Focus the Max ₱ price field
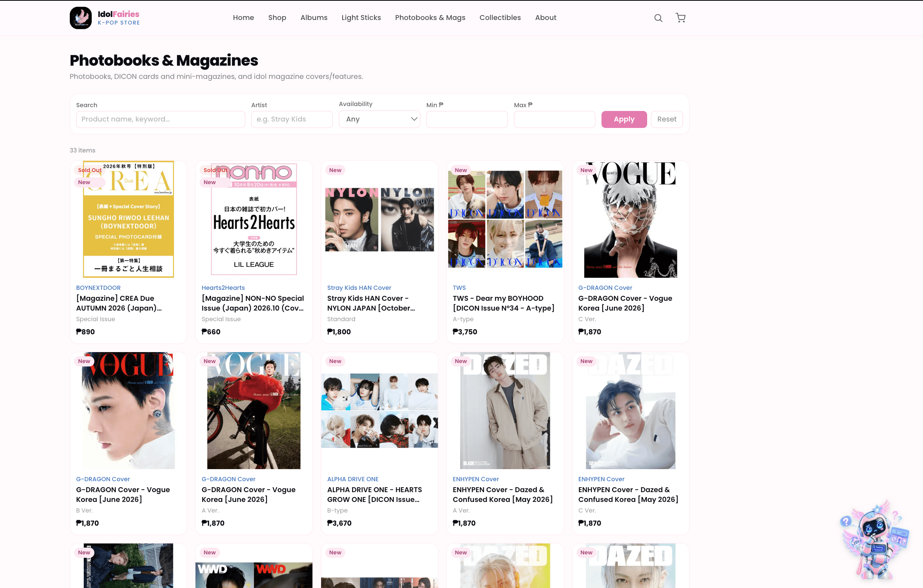Viewport: 923px width, 588px height. pyautogui.click(x=554, y=119)
